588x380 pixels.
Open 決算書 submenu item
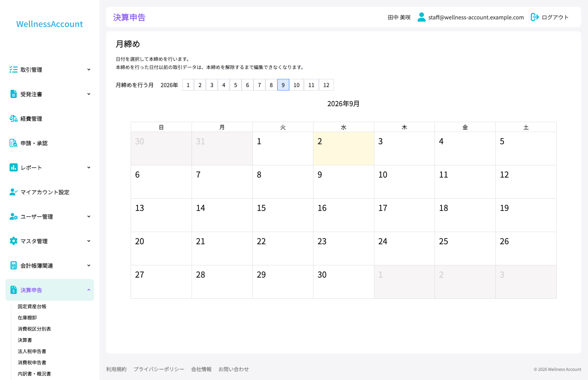tap(25, 340)
